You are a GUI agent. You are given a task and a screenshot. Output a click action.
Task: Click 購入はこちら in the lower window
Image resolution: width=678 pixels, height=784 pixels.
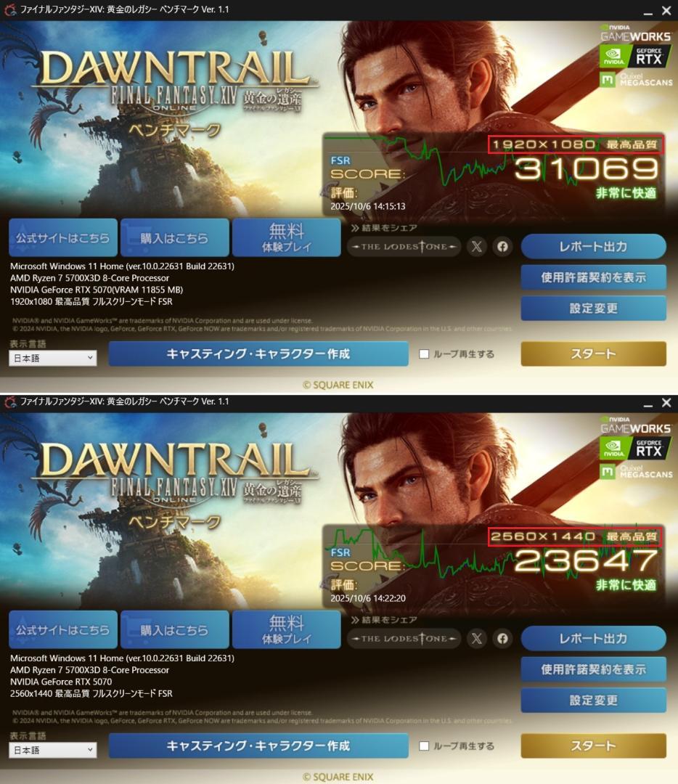(174, 629)
